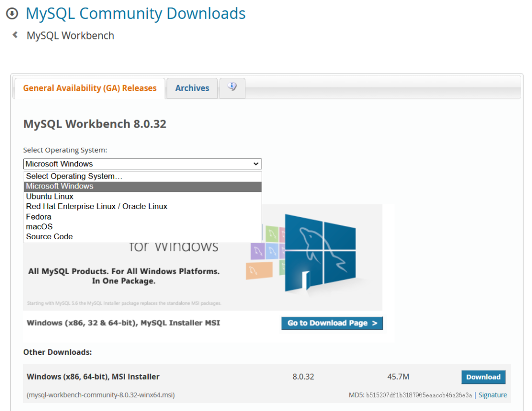Select the Microsoft Windows highlighted option
532x411 pixels.
[x=60, y=186]
